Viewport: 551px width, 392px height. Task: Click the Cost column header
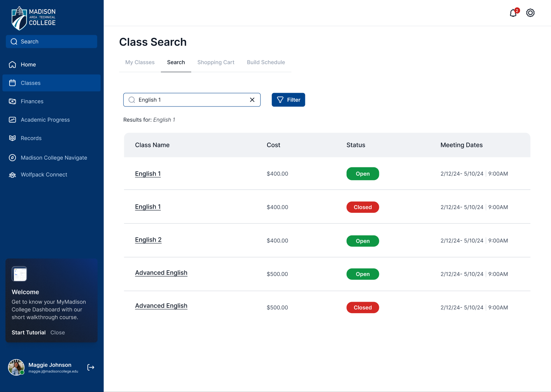point(274,145)
